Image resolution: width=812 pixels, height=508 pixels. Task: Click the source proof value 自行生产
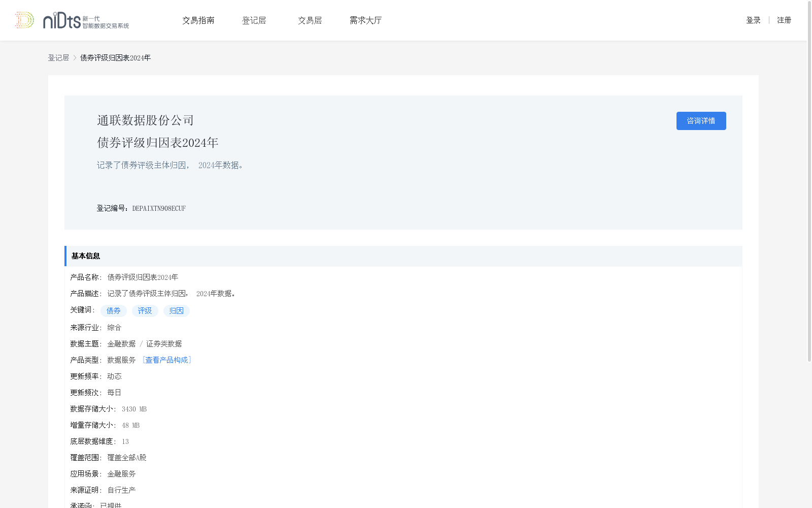pos(121,490)
